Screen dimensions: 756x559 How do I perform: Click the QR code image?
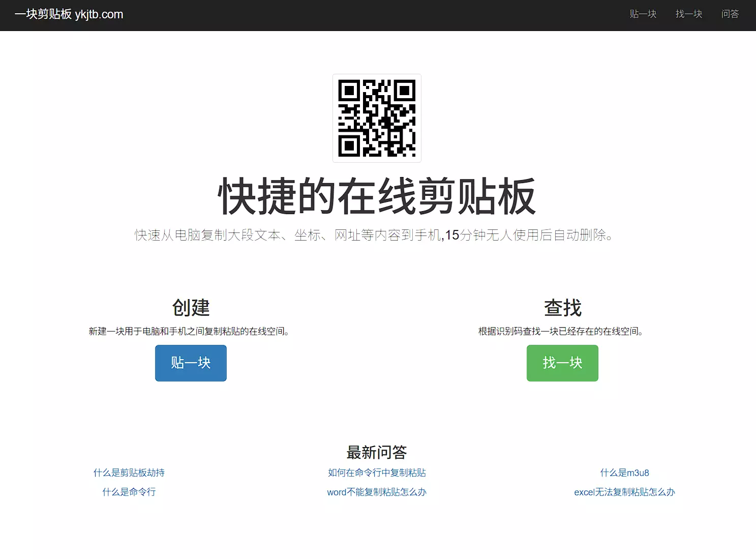pos(377,118)
